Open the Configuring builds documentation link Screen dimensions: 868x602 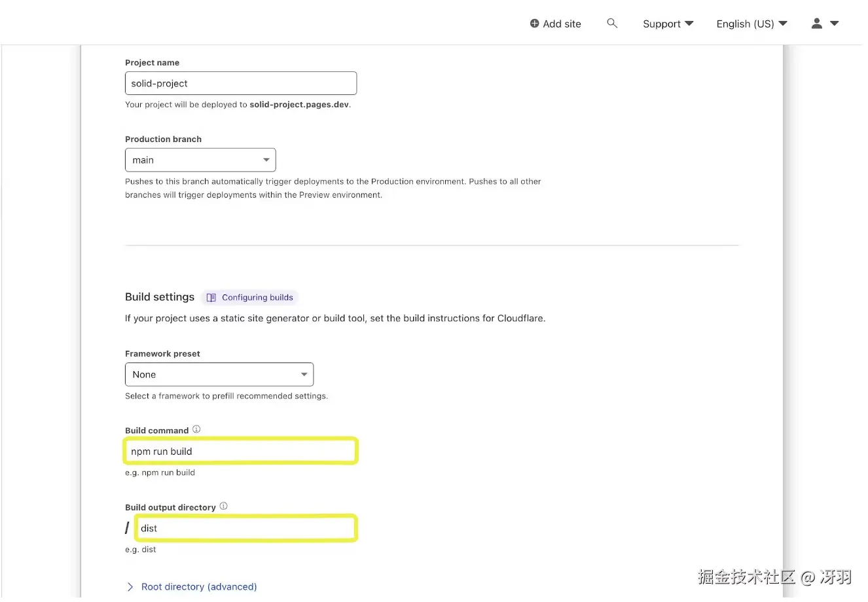(x=257, y=298)
